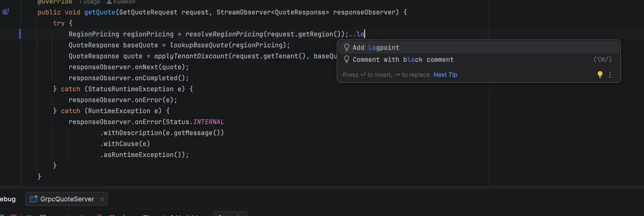This screenshot has width=644, height=216.
Task: Click the resolveRegionPricing method call
Action: [224, 34]
